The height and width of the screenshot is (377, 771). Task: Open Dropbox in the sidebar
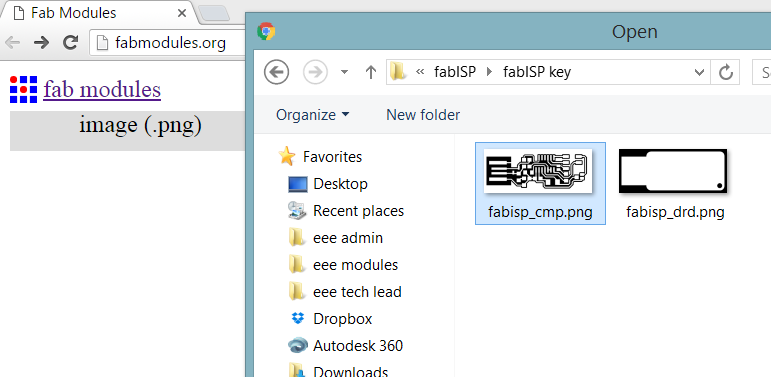coord(343,319)
